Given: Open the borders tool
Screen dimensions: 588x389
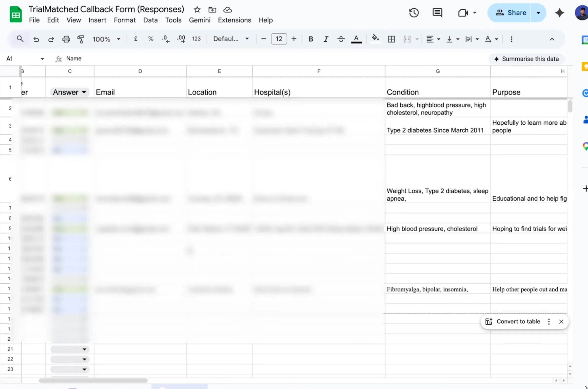Looking at the screenshot, I should pos(391,39).
